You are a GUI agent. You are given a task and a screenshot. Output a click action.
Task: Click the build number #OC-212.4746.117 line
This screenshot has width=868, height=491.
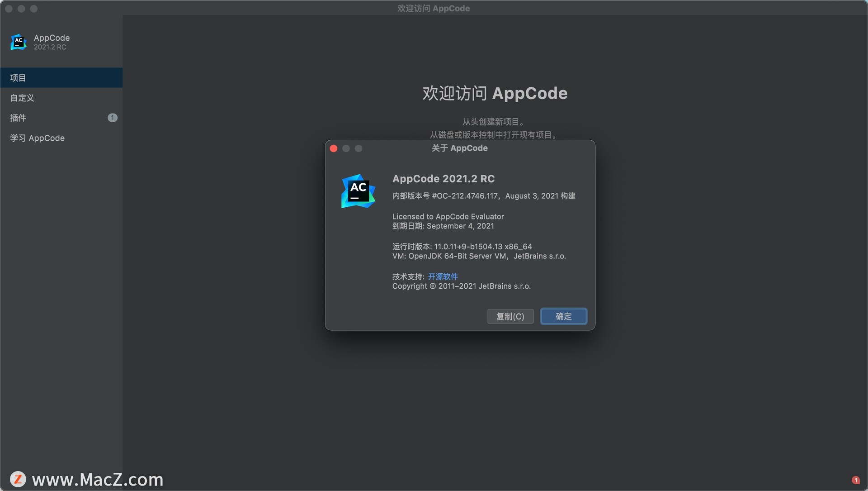(x=484, y=196)
